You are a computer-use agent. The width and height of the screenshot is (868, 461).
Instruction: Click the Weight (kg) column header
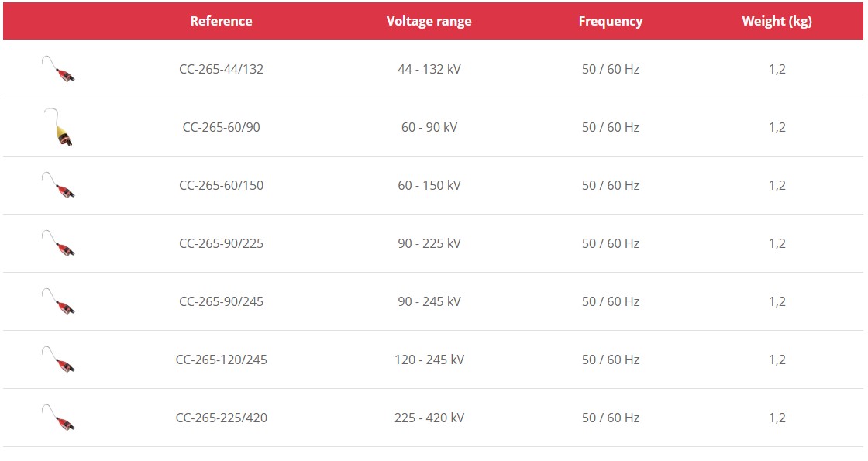777,21
